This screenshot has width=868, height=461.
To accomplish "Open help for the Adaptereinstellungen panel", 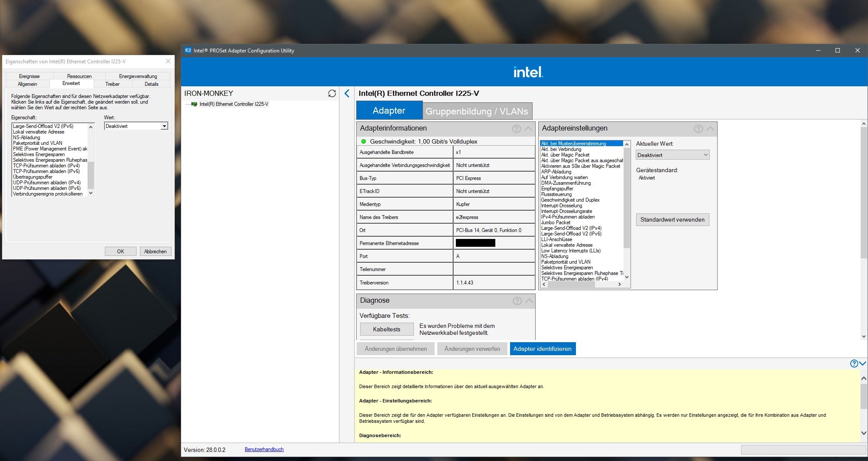I will pos(698,128).
